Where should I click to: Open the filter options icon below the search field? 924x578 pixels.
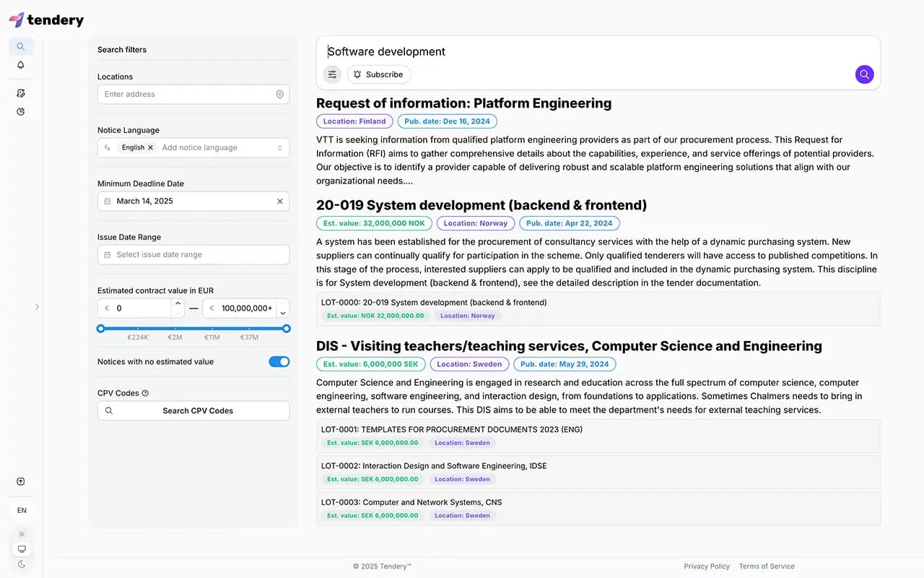click(331, 74)
